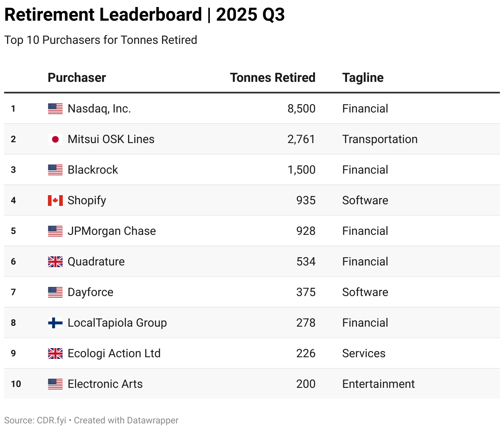Click the UK flag beside Quadrature
This screenshot has height=430, width=504.
tap(55, 262)
